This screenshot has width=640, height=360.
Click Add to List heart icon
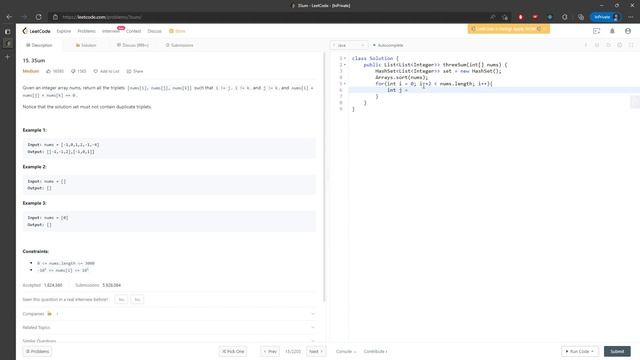click(96, 71)
